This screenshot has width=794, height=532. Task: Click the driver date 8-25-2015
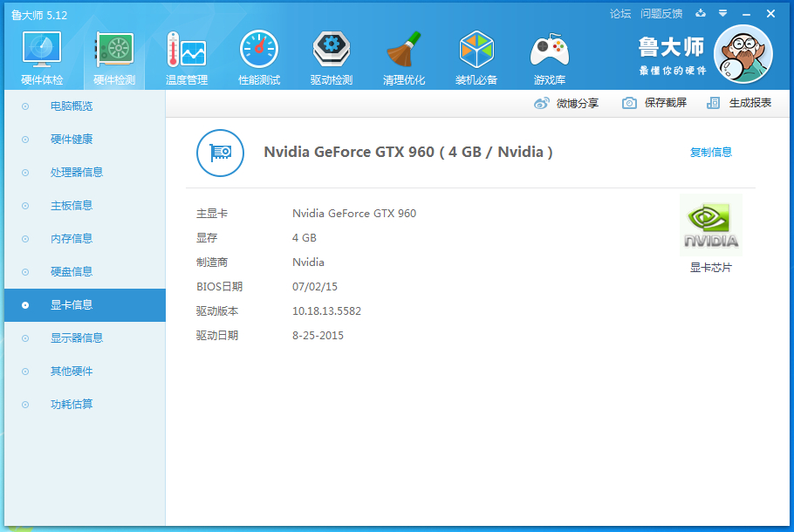(x=318, y=336)
